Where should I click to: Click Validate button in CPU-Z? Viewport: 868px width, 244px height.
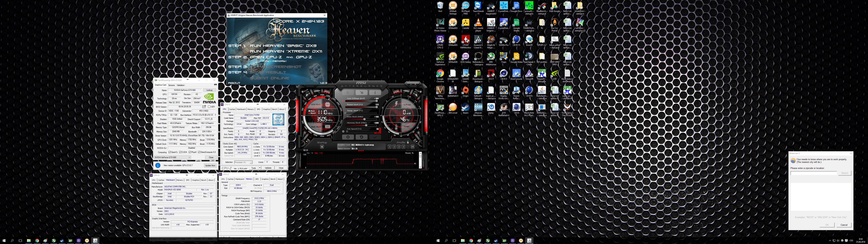pos(268,168)
